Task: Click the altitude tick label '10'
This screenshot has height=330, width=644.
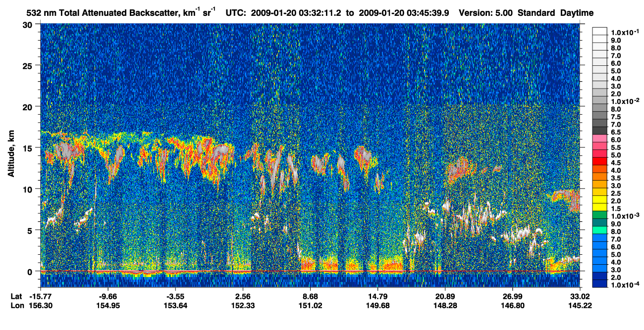Action: (x=28, y=189)
